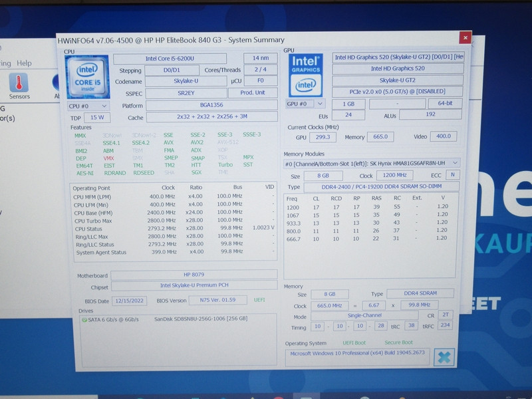Click the RDSEED feature flag

click(x=144, y=173)
